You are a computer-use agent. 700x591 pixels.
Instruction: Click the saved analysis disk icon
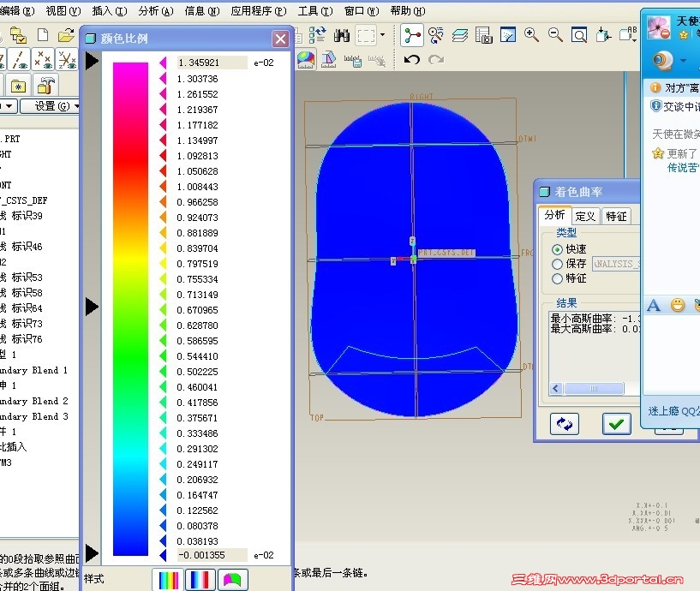click(x=353, y=60)
